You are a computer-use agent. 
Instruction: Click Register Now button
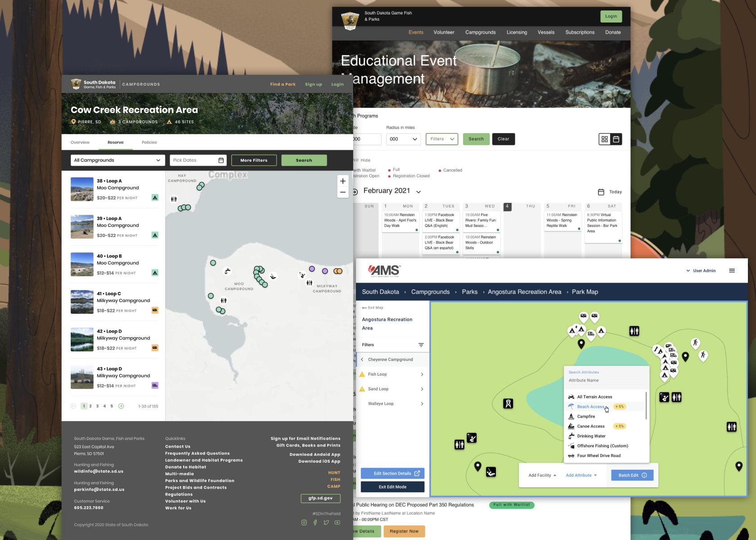(404, 531)
